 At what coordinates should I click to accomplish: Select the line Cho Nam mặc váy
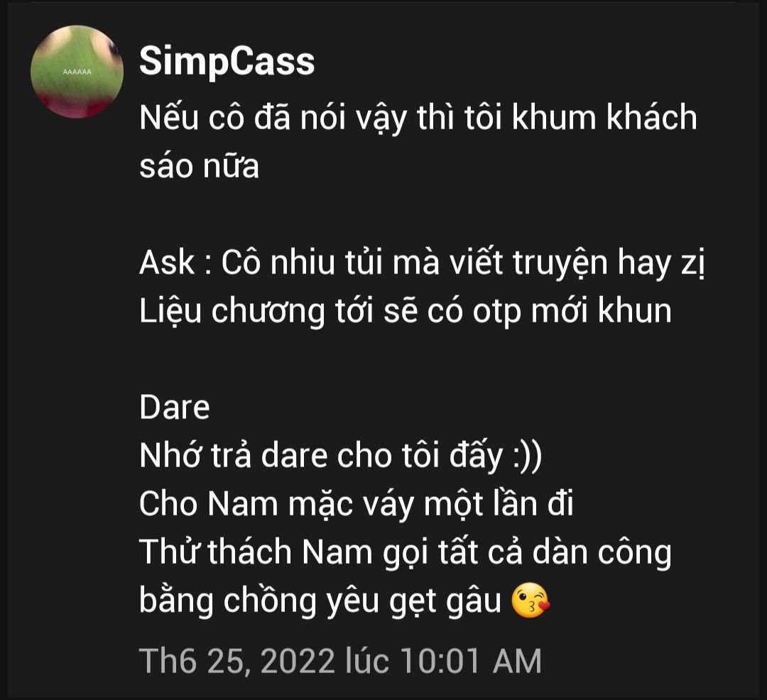click(x=356, y=504)
